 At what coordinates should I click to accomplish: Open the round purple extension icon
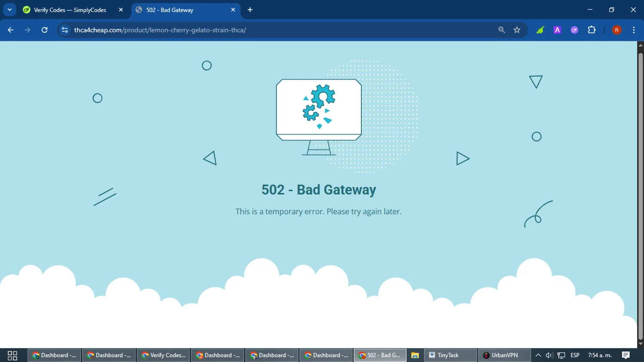574,30
